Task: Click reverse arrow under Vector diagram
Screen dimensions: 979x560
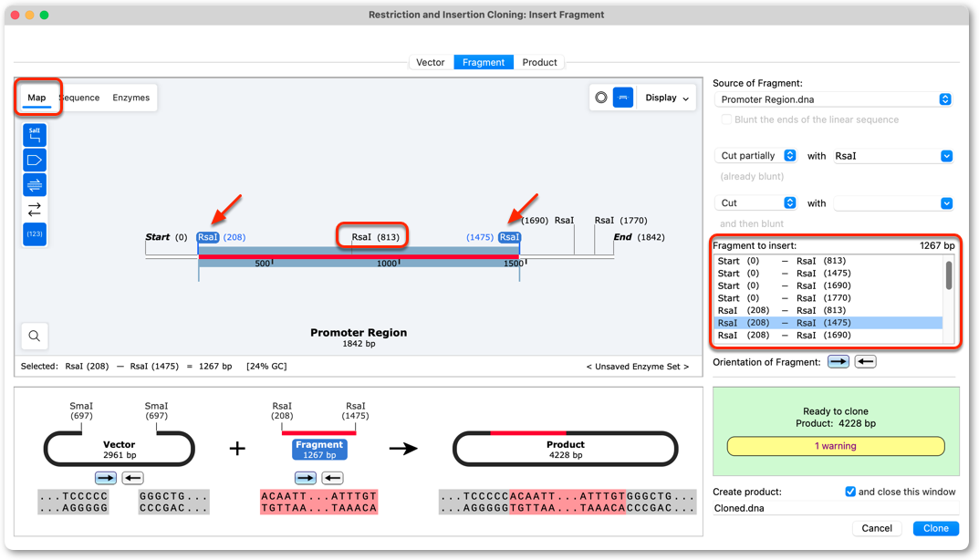Action: pyautogui.click(x=132, y=478)
